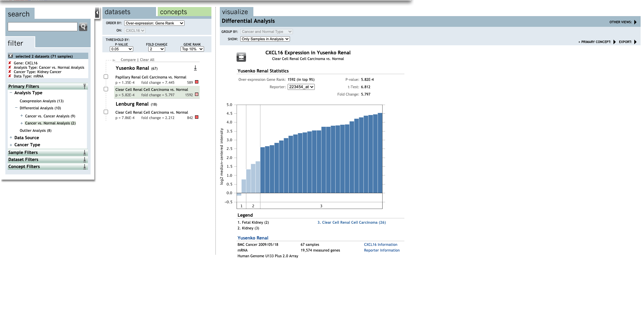Image resolution: width=644 pixels, height=324 pixels.
Task: Check Yusenko Clear Cell Renal Carcinoma box
Action: [x=106, y=89]
